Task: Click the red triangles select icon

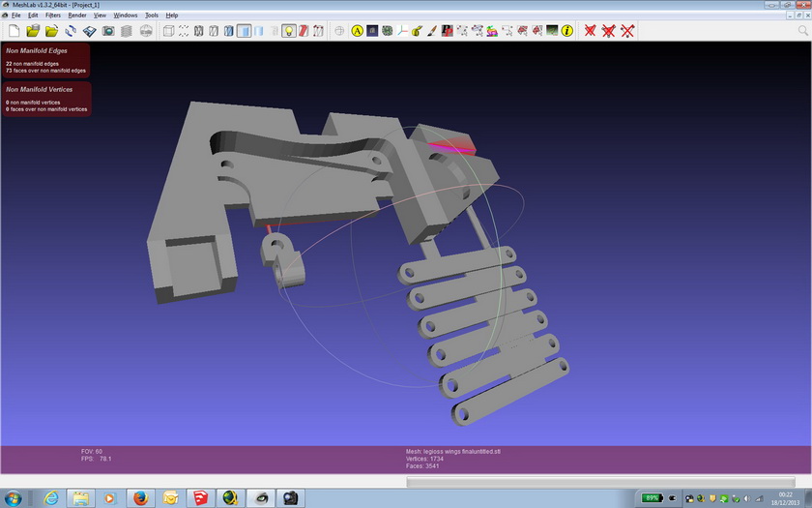Action: click(x=537, y=31)
